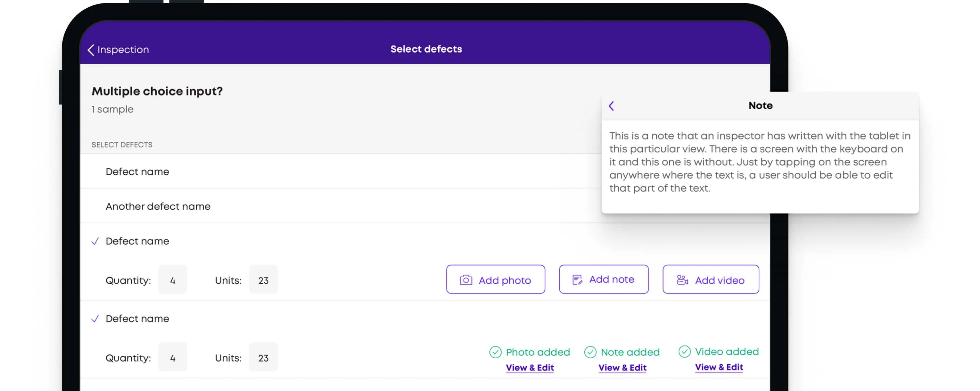980x391 pixels.
Task: Click the SELECT DEFECTS section label
Action: tap(122, 145)
